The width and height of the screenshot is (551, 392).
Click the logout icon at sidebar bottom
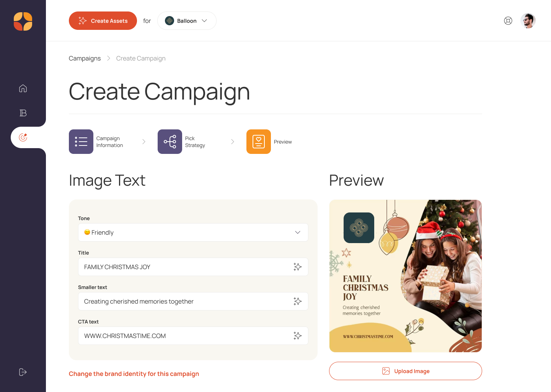pyautogui.click(x=23, y=372)
